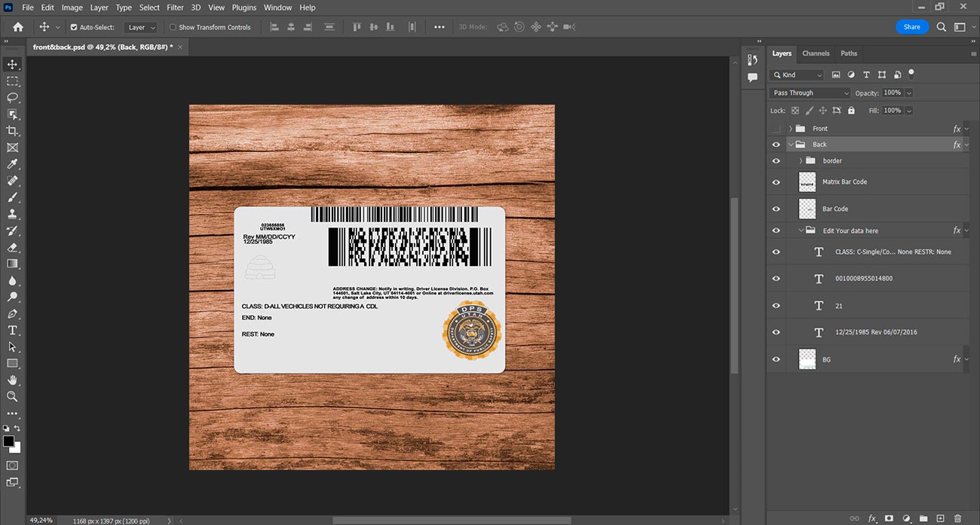Hide the Matrix Bar Code layer
This screenshot has height=525, width=980.
pyautogui.click(x=776, y=182)
